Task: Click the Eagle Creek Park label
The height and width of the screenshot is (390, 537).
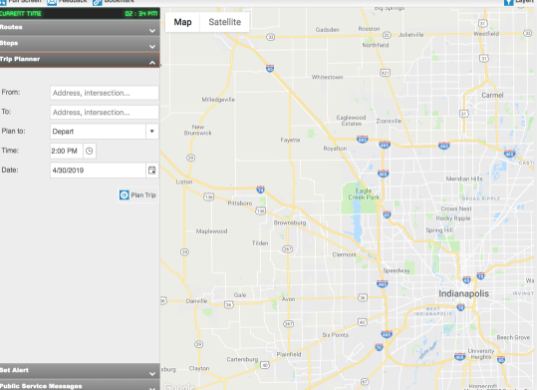Action: pos(364,194)
